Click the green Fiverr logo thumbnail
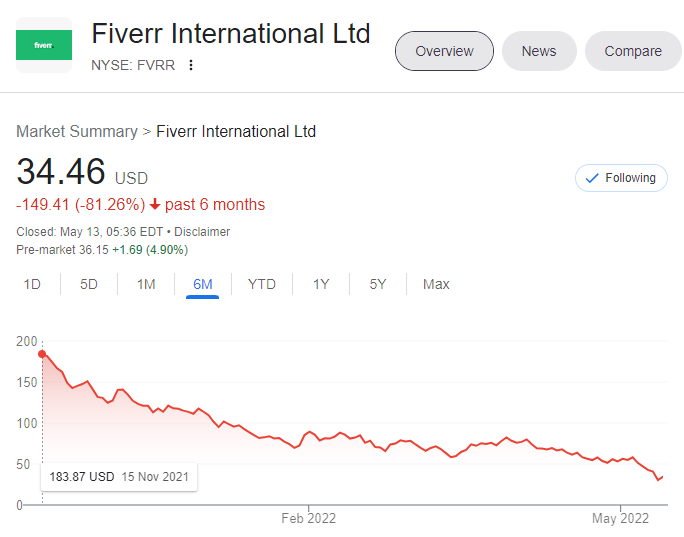The height and width of the screenshot is (537, 684). point(44,45)
